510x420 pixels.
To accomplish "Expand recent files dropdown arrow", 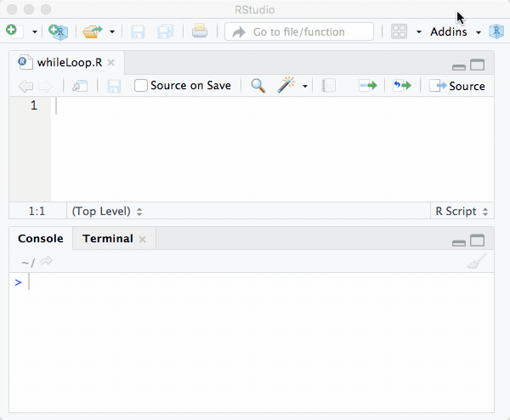I will 112,31.
